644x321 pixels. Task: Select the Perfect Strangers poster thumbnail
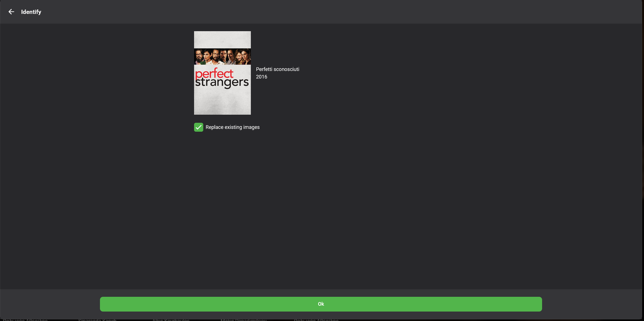tap(222, 73)
